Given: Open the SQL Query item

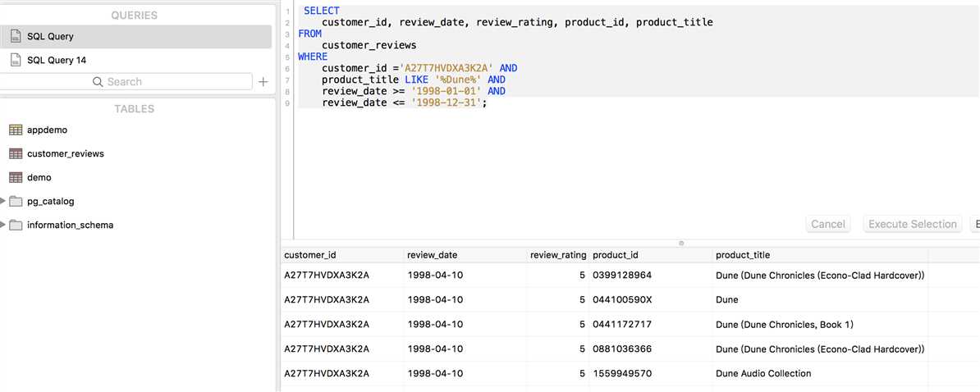Looking at the screenshot, I should [135, 37].
